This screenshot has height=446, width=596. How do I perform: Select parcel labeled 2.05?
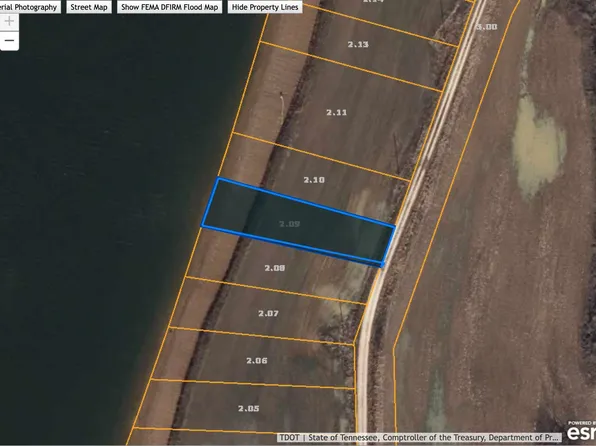pos(249,409)
